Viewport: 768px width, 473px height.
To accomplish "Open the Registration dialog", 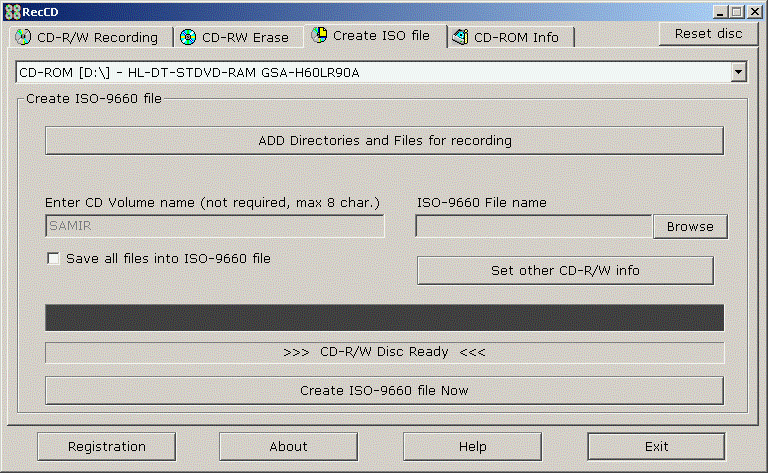I will click(x=106, y=446).
